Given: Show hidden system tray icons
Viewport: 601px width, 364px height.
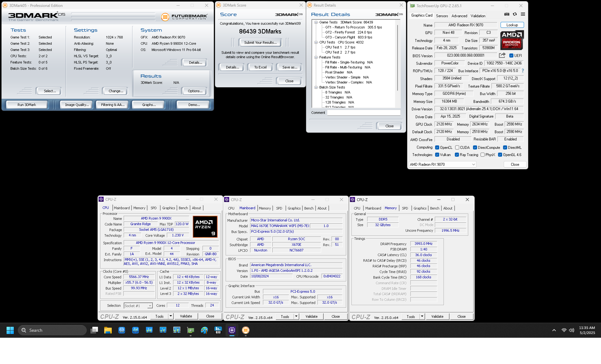Looking at the screenshot, I should click(x=554, y=330).
